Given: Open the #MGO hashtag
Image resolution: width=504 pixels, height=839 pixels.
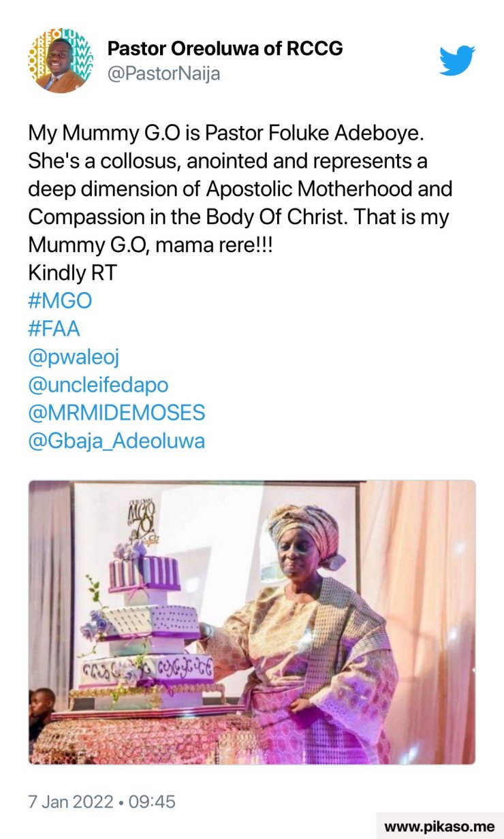Looking at the screenshot, I should tap(60, 301).
